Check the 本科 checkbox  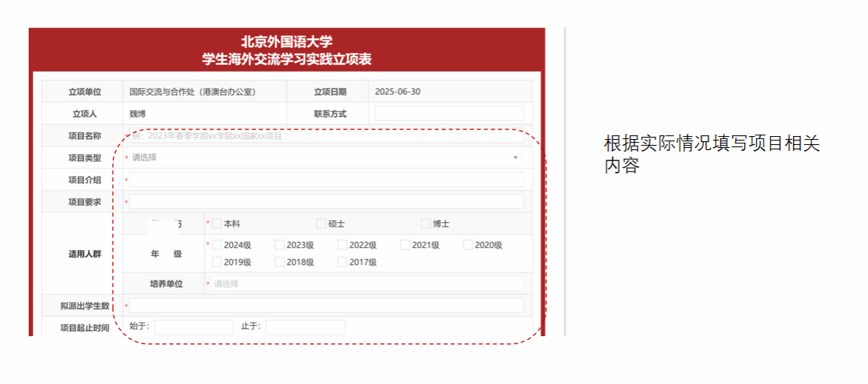tap(217, 224)
